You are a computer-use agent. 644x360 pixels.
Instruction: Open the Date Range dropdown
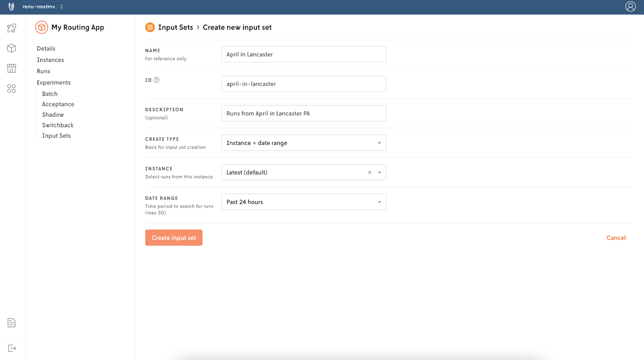303,202
